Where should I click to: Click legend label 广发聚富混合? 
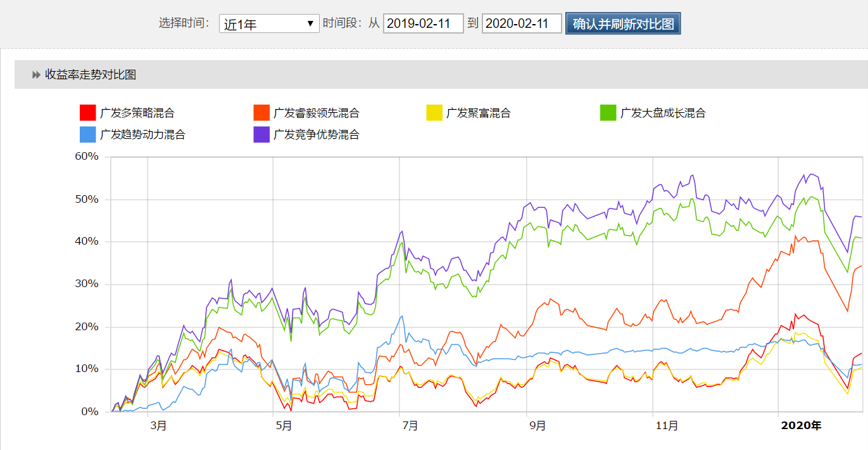pyautogui.click(x=479, y=113)
